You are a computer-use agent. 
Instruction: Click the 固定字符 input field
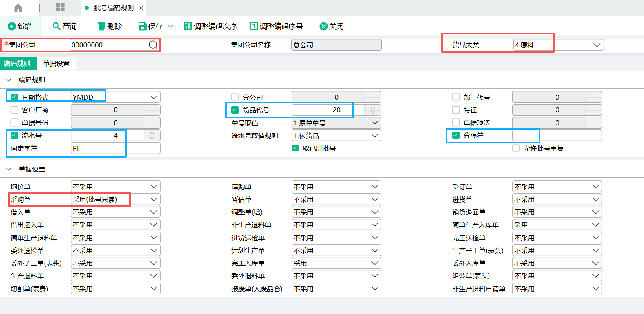[x=115, y=148]
